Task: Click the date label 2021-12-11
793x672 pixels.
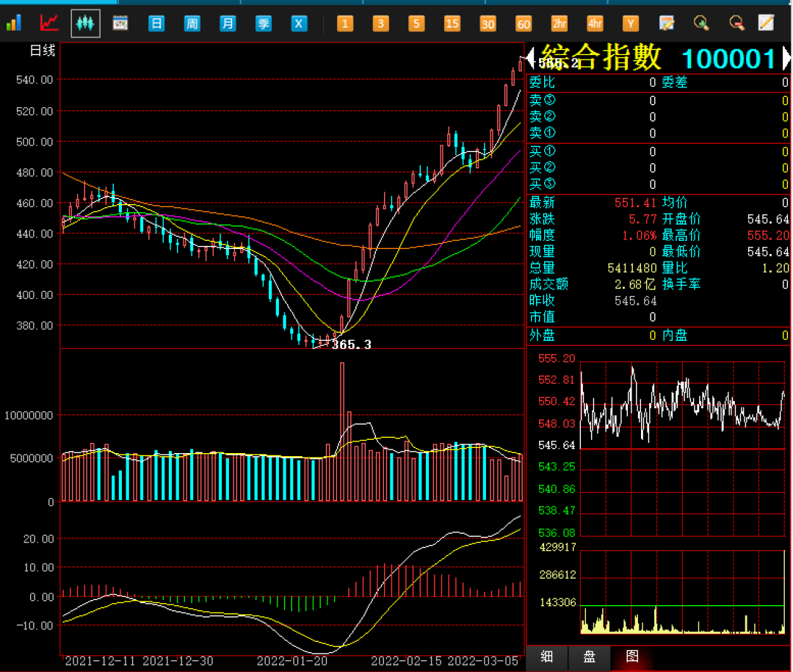Action: pos(100,661)
